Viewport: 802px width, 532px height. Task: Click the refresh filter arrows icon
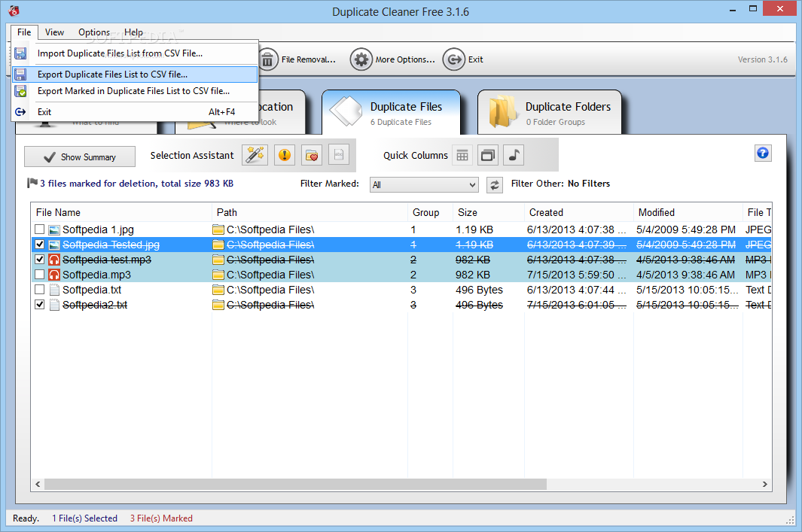[x=494, y=184]
